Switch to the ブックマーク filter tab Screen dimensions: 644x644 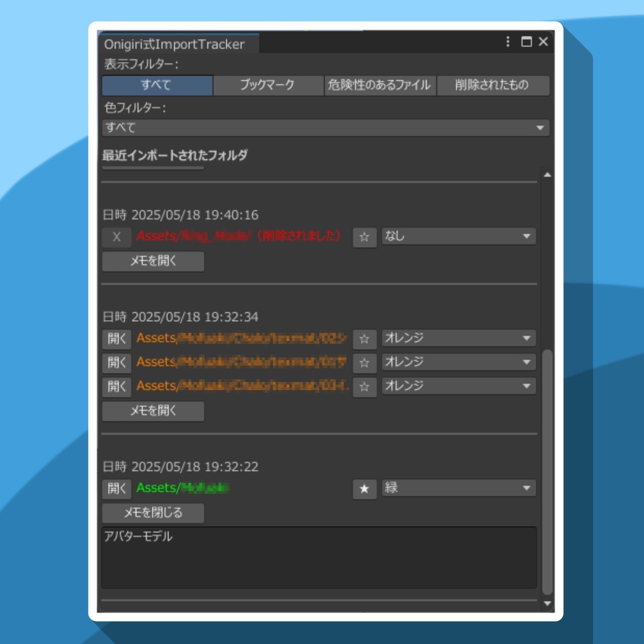[x=269, y=86]
